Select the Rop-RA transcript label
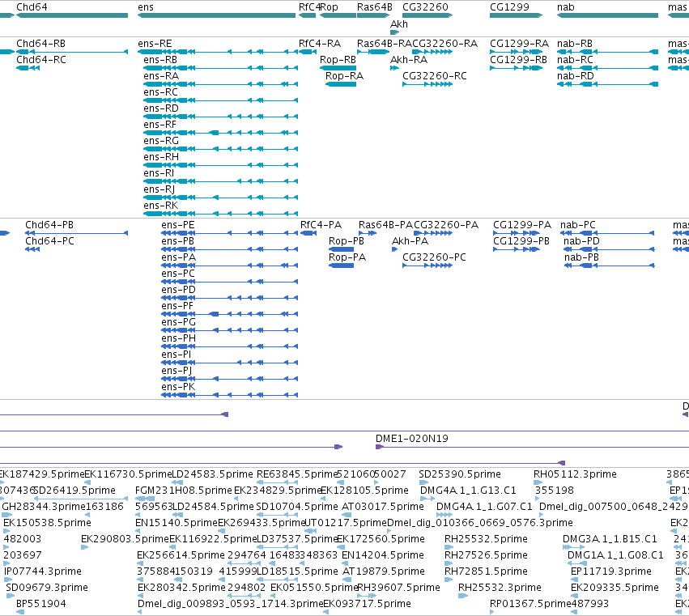689x616 pixels. coord(345,76)
